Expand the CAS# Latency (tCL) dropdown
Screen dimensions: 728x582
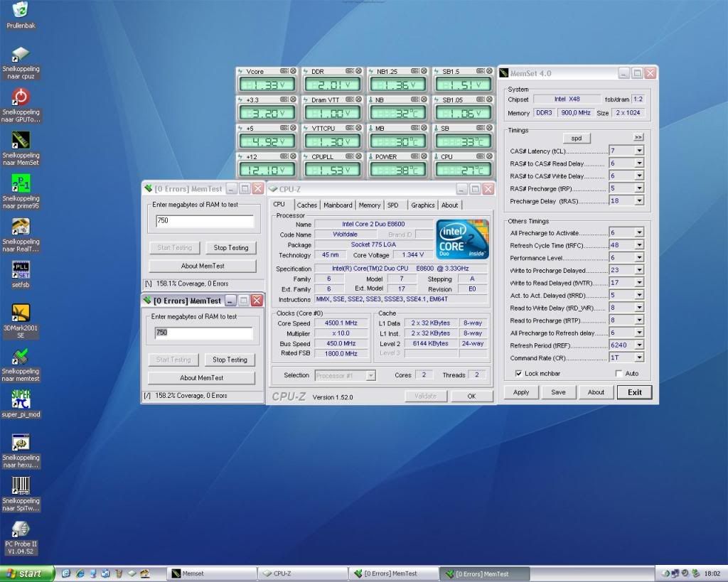pyautogui.click(x=639, y=151)
